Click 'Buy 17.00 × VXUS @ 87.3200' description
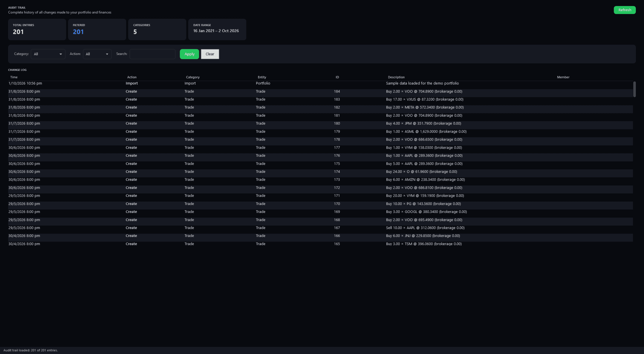 (425, 100)
